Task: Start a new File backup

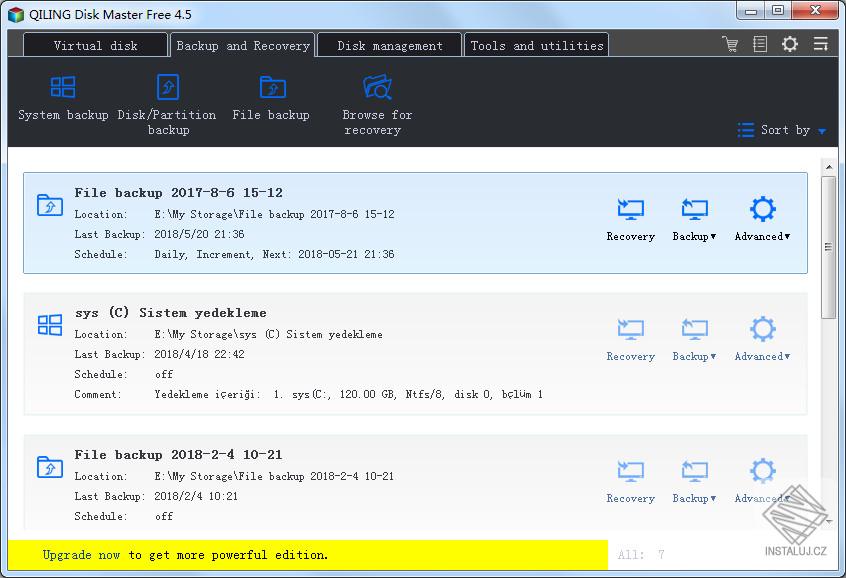Action: point(271,98)
